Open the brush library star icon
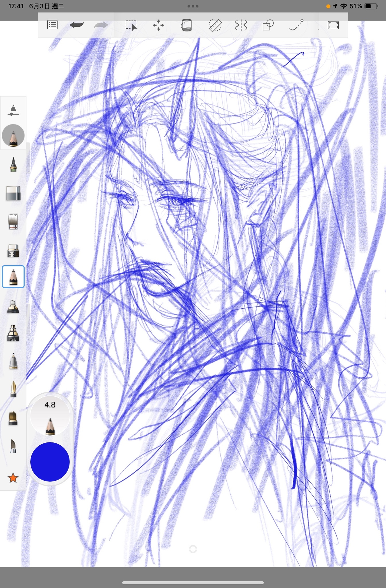The width and height of the screenshot is (386, 588). coord(13,478)
